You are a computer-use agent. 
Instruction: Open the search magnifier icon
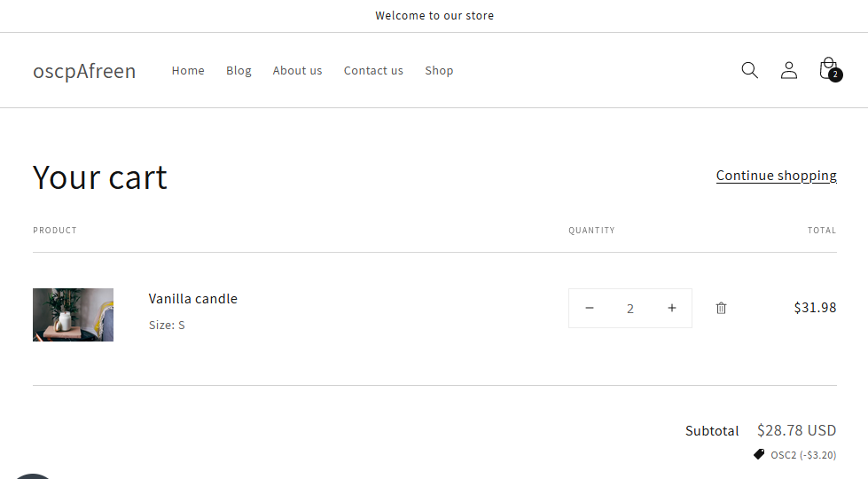click(x=749, y=70)
